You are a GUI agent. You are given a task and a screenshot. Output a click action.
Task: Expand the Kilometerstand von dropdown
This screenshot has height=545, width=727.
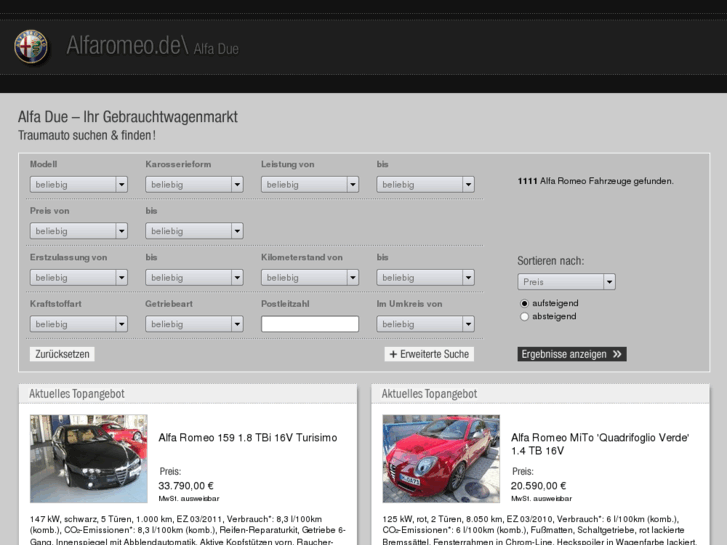click(x=309, y=277)
